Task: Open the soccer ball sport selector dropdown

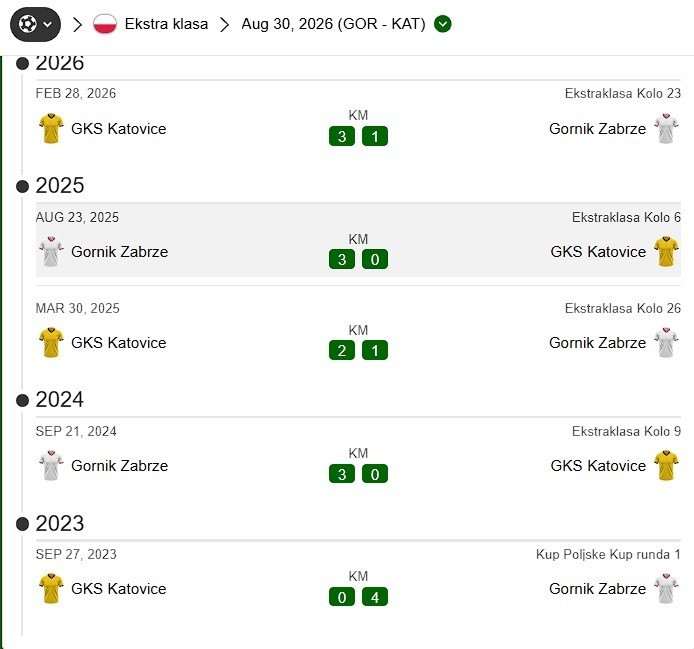Action: pos(35,24)
